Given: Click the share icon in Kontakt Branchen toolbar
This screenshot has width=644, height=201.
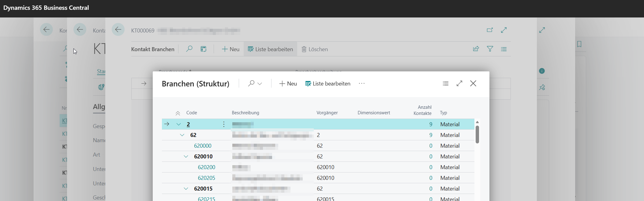Looking at the screenshot, I should click(476, 49).
